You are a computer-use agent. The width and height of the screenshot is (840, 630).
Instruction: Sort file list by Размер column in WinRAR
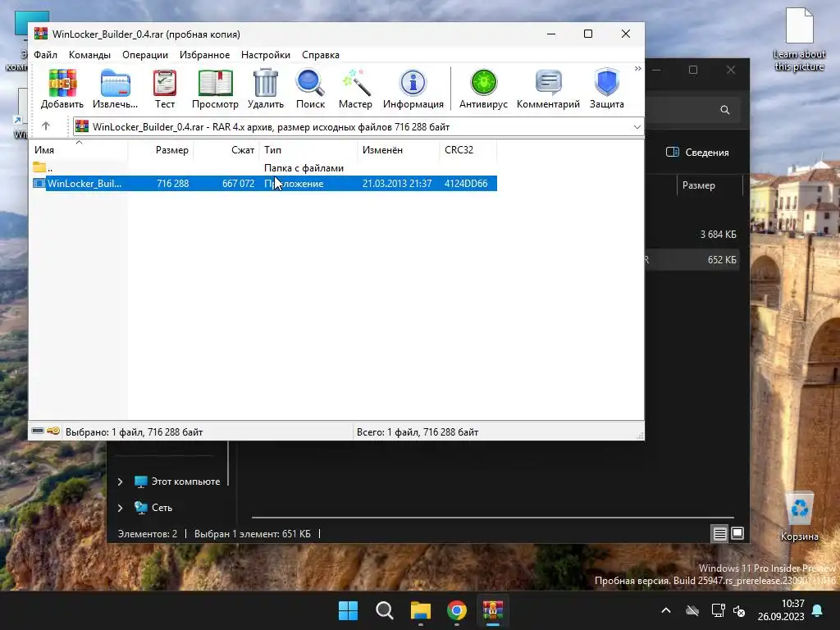[161, 150]
